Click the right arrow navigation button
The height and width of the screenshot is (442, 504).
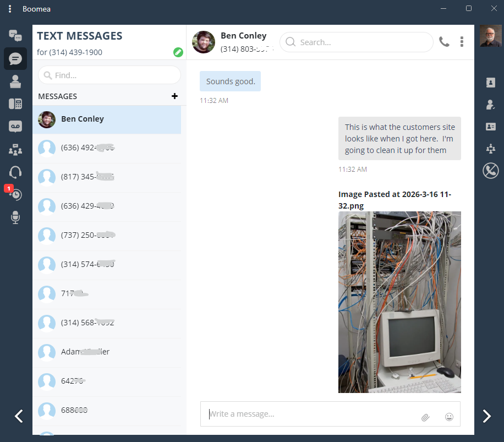[486, 416]
